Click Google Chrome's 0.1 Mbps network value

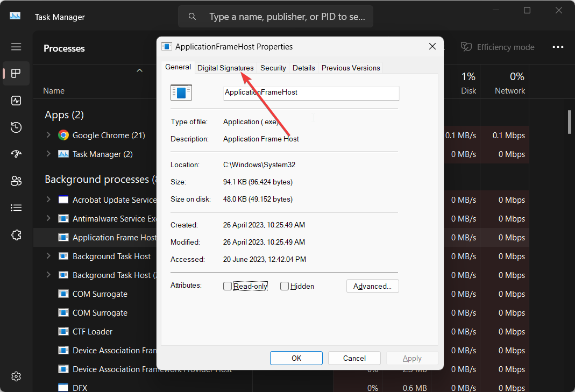(x=509, y=136)
